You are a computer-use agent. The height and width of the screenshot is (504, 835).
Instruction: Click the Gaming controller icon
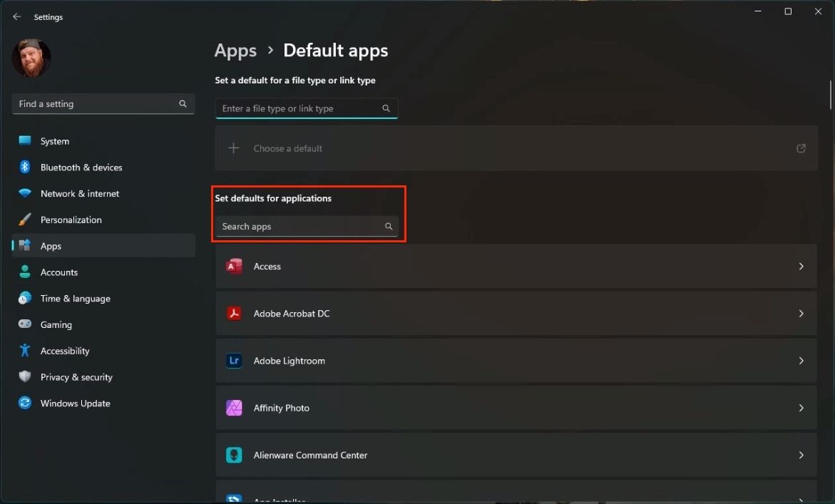tap(25, 324)
